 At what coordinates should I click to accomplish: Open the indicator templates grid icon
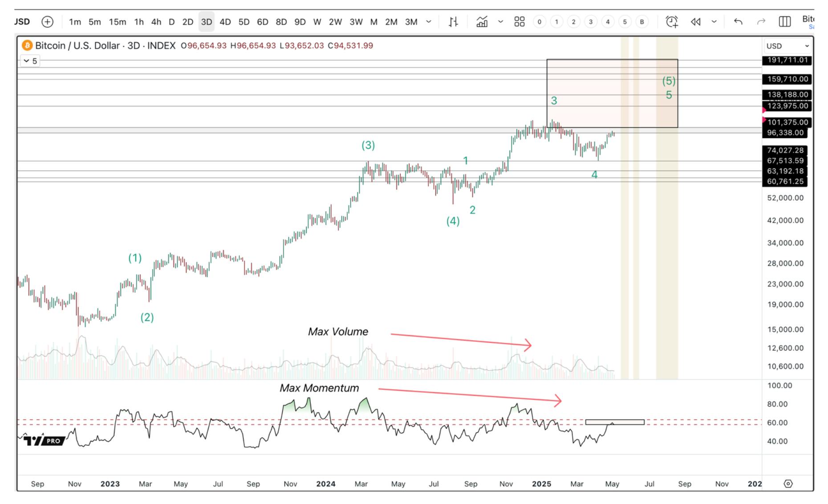click(520, 22)
